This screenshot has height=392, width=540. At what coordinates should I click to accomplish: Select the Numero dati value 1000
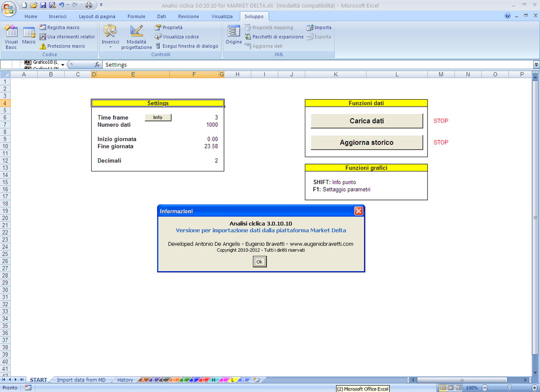(x=212, y=125)
